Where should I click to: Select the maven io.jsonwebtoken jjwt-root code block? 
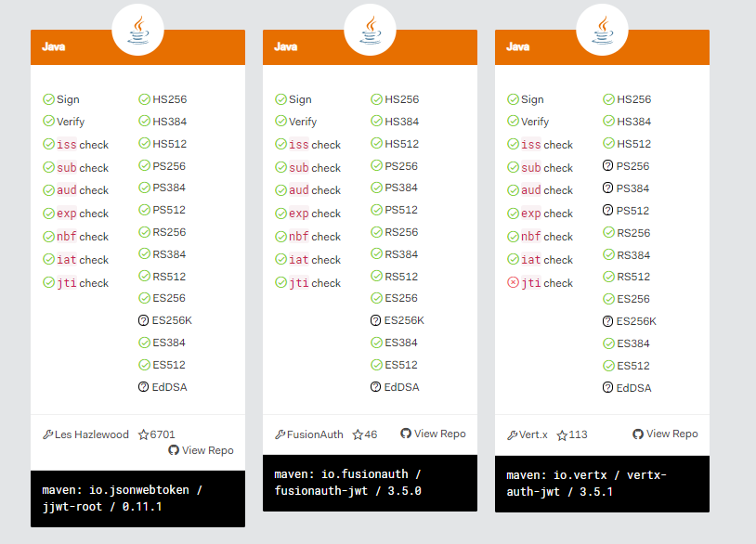pyautogui.click(x=137, y=499)
